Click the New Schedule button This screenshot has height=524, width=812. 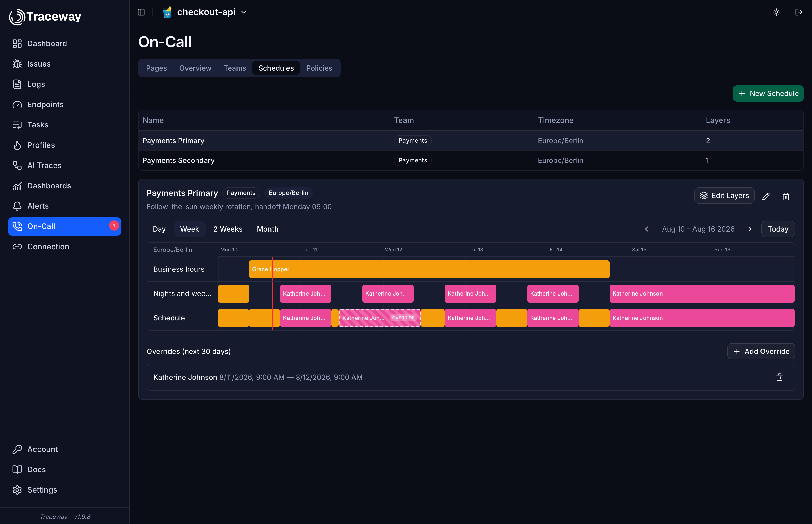pos(768,93)
